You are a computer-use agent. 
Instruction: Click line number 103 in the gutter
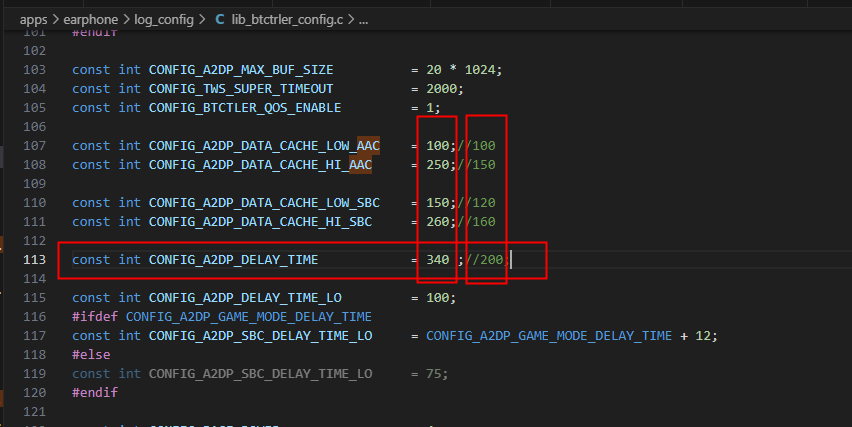click(34, 70)
